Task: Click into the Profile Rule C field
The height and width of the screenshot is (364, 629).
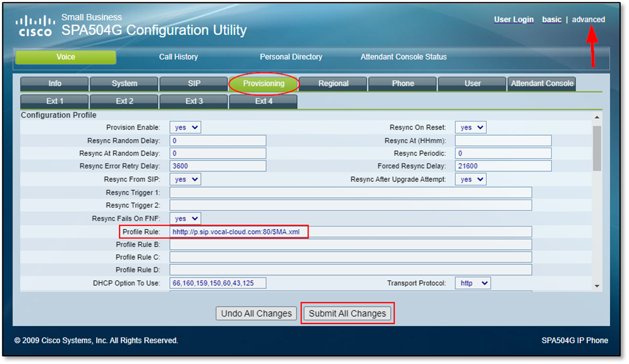Action: pos(351,257)
